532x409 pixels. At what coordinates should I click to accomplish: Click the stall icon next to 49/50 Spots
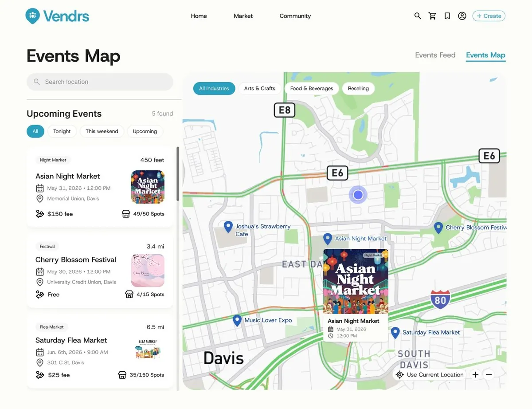[126, 214]
